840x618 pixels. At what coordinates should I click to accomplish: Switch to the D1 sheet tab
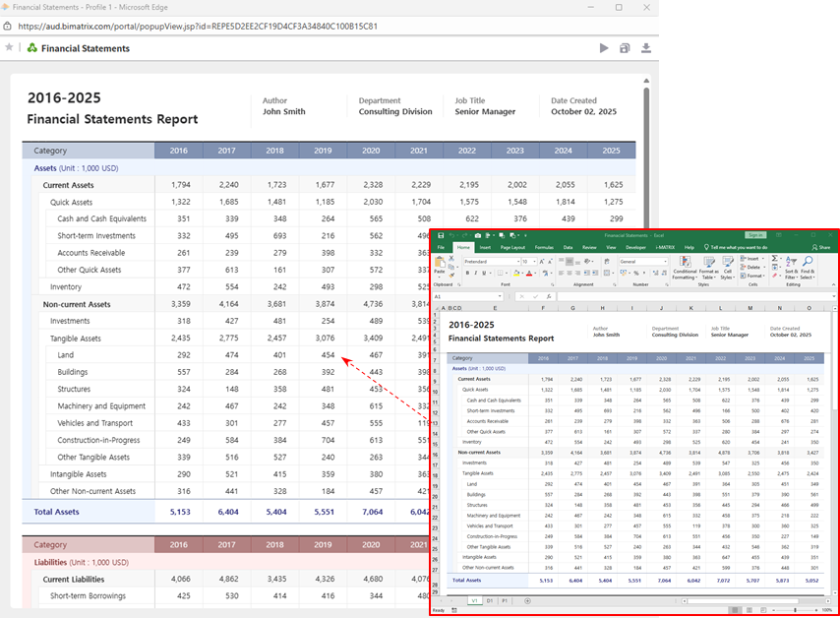(489, 599)
